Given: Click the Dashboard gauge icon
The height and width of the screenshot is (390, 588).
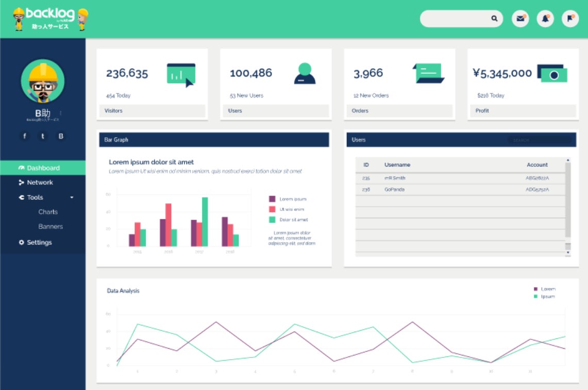Looking at the screenshot, I should 21,168.
